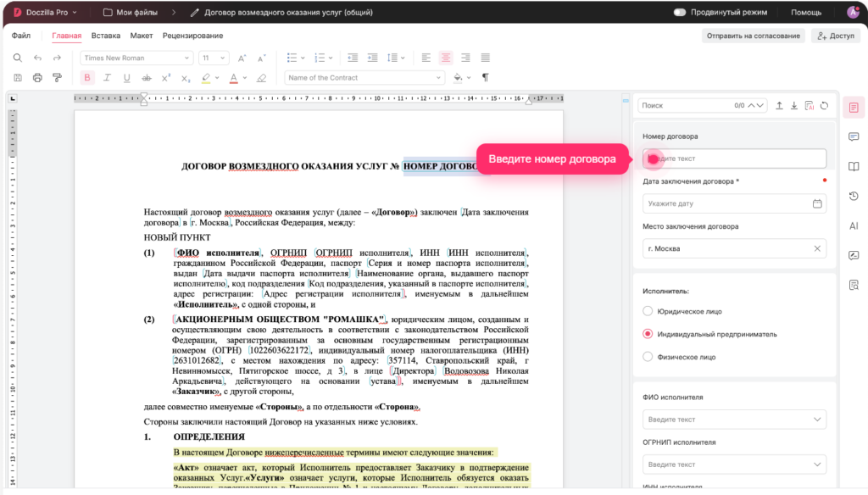Decrease paragraph indent
The width and height of the screenshot is (868, 495).
[x=353, y=58]
